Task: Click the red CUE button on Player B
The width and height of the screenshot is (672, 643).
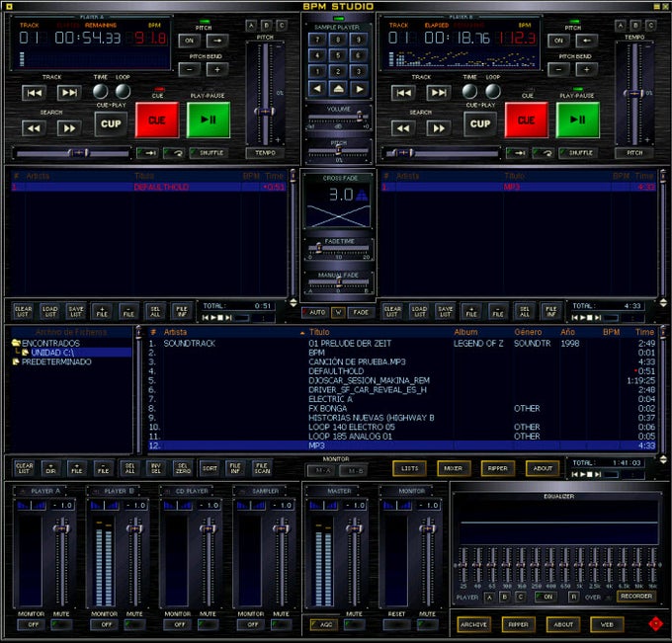Action: [527, 120]
